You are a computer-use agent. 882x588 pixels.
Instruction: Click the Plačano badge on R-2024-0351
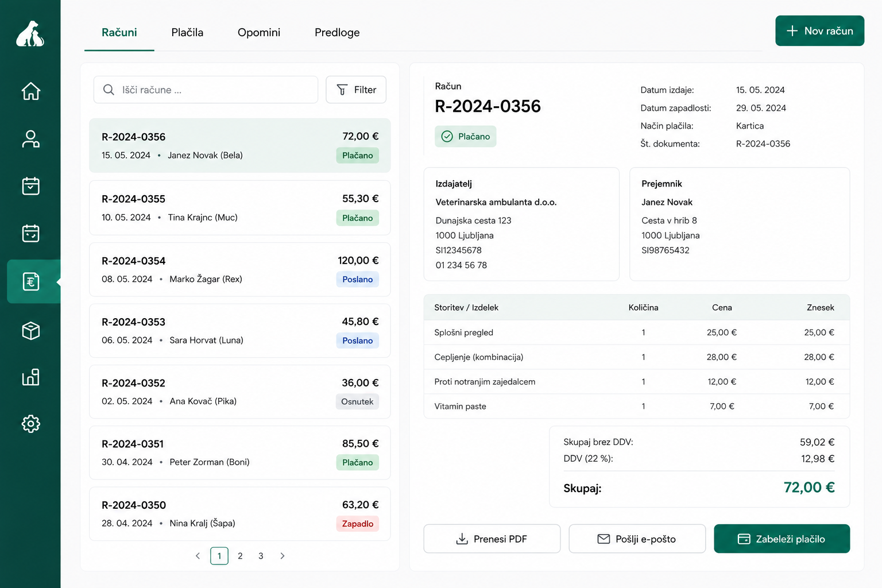357,462
